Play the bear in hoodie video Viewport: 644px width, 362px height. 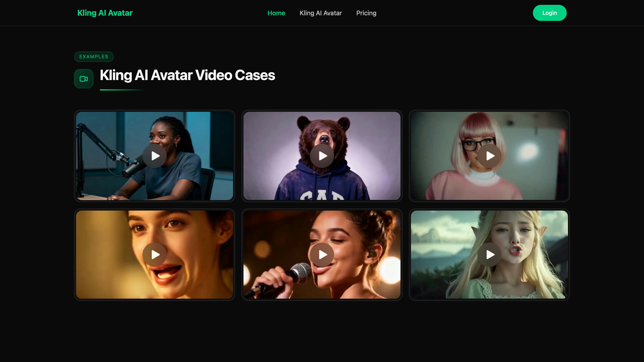pos(322,156)
